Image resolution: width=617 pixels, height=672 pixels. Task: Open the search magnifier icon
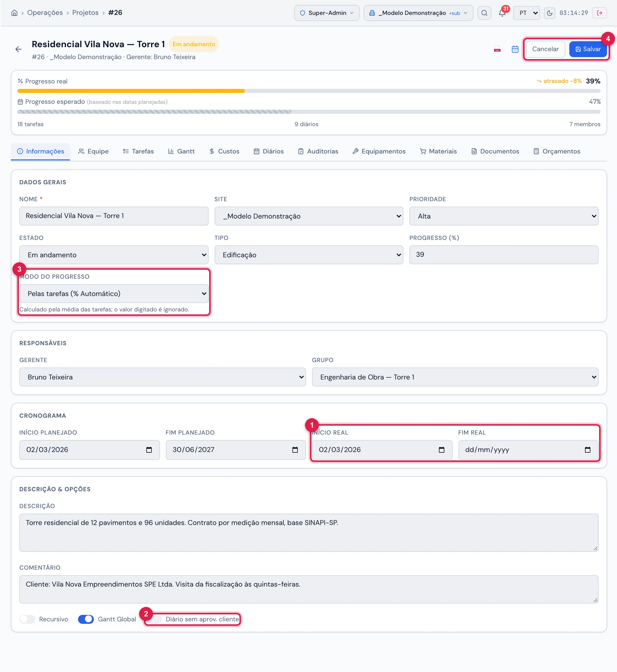click(x=484, y=13)
